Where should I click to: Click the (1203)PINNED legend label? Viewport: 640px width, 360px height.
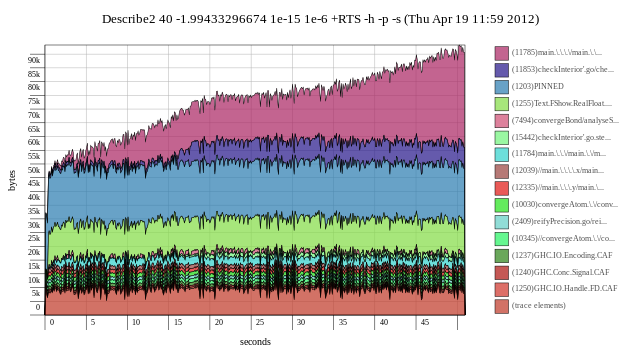[x=538, y=86]
